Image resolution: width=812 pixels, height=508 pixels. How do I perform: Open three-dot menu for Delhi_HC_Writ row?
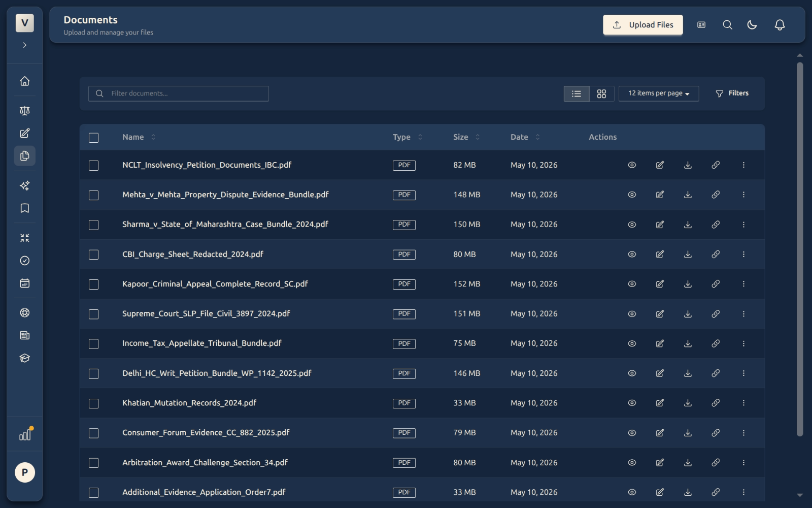tap(743, 373)
